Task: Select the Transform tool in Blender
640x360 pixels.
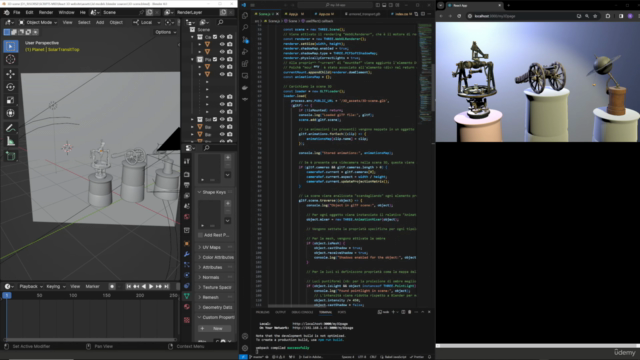Action: tap(11, 113)
